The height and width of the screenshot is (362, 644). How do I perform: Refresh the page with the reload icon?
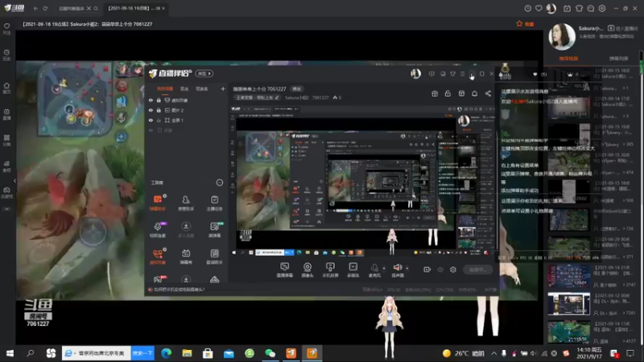coord(45,8)
